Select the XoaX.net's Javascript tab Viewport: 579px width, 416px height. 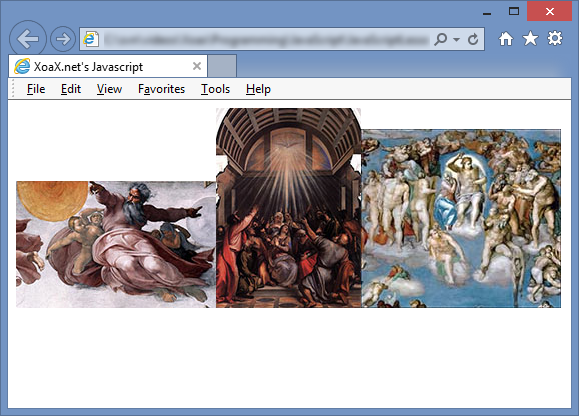[x=107, y=66]
